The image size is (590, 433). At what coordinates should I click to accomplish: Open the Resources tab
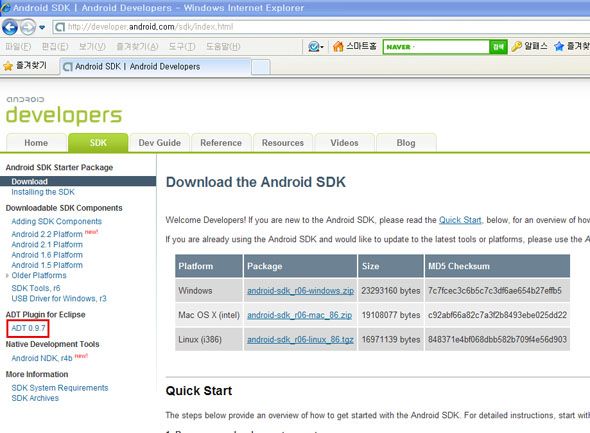click(283, 143)
